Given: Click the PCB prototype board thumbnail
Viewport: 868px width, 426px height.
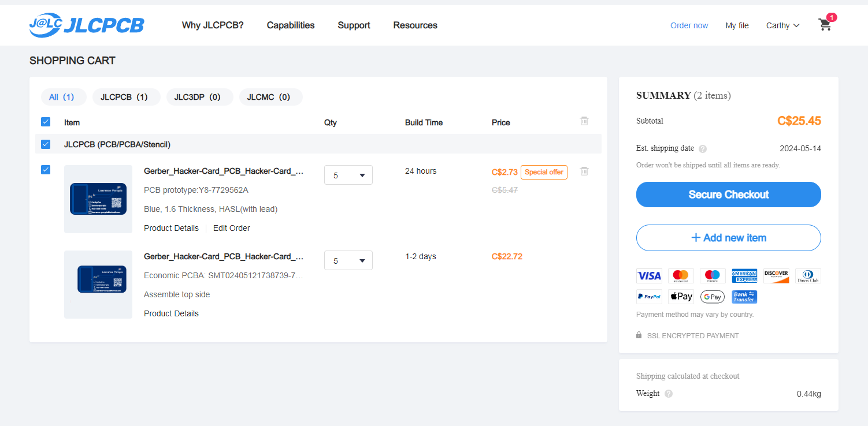Looking at the screenshot, I should coord(98,199).
